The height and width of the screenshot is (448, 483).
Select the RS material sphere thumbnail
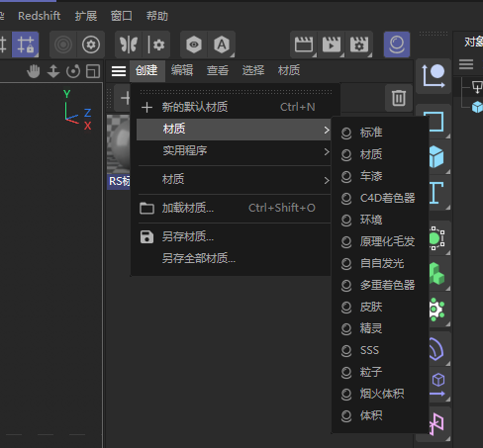point(119,143)
